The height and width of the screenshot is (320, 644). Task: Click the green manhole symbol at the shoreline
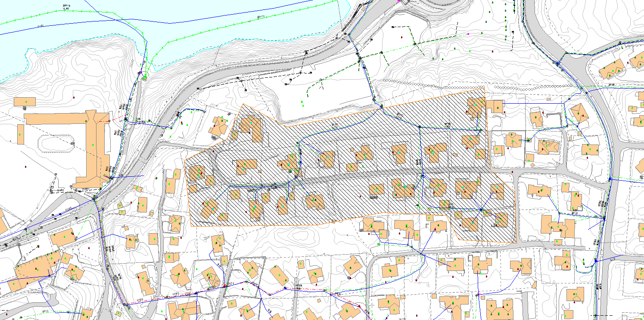coord(145,77)
